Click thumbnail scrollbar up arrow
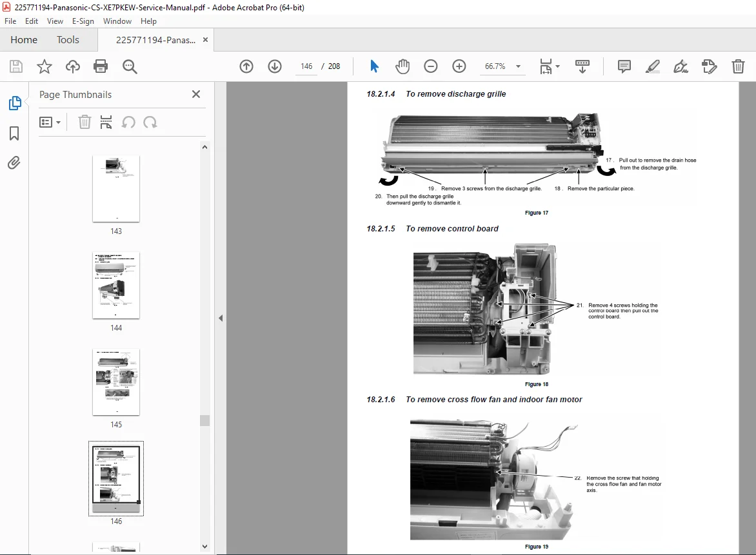This screenshot has height=555, width=756. [x=205, y=148]
